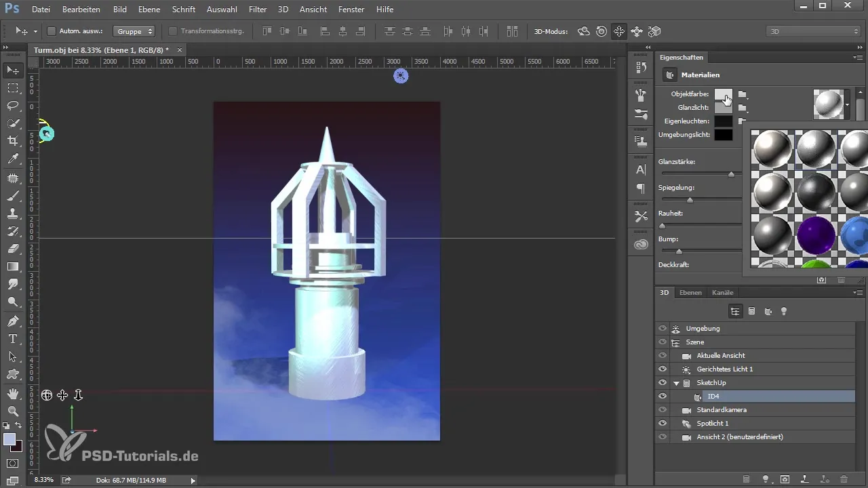Image resolution: width=868 pixels, height=488 pixels.
Task: Select the Clone Stamp tool
Action: click(13, 213)
